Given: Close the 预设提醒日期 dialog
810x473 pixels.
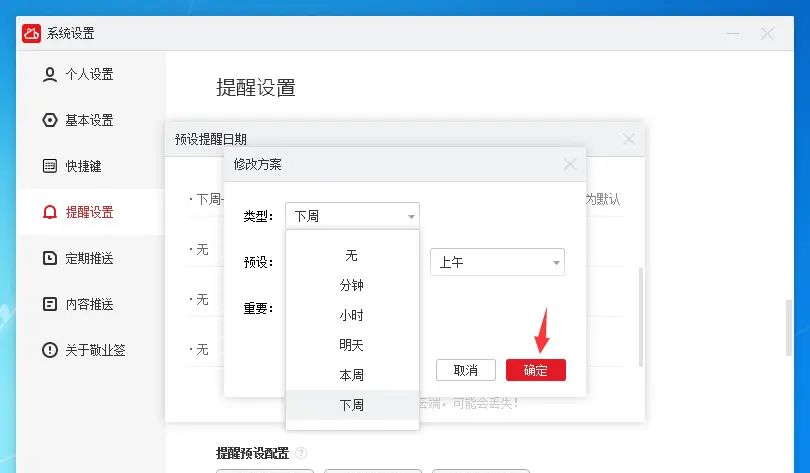Looking at the screenshot, I should tap(629, 139).
